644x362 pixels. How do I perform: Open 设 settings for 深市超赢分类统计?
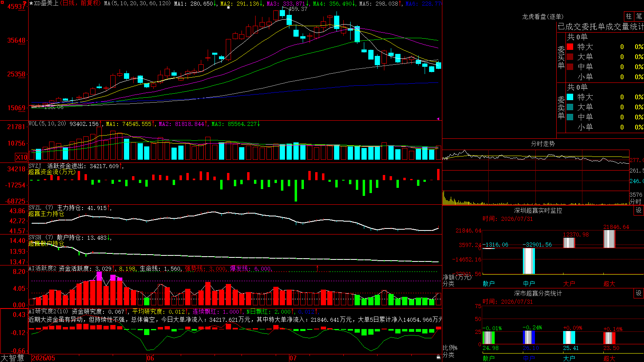639,293
